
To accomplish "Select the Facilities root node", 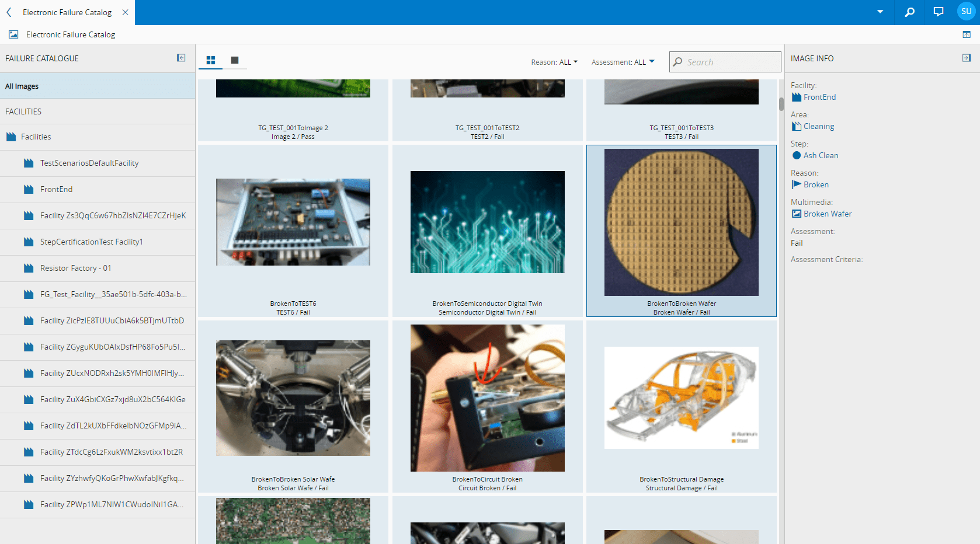I will pos(98,137).
